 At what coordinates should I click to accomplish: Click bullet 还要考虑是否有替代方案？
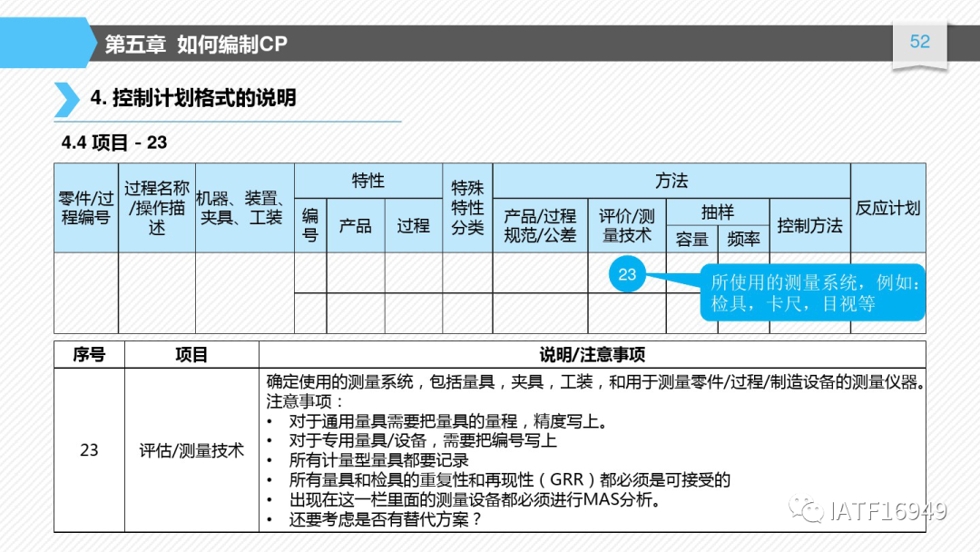tap(386, 519)
